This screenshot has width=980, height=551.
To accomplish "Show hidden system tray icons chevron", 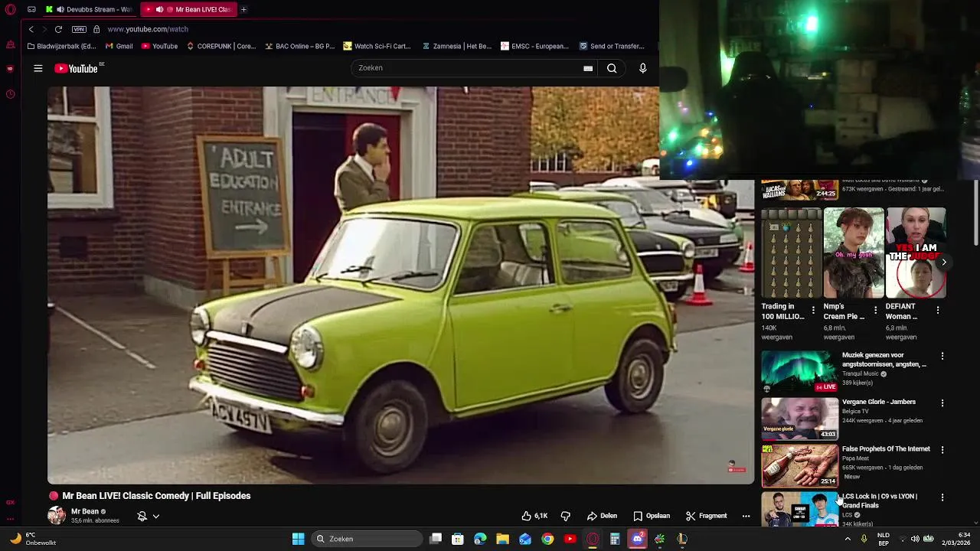I will pyautogui.click(x=848, y=539).
